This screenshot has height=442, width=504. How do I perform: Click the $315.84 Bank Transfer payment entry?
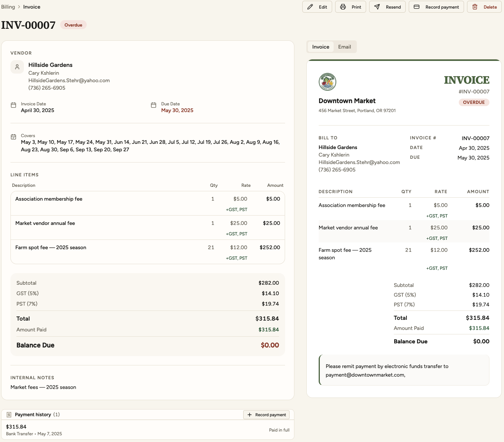[148, 430]
